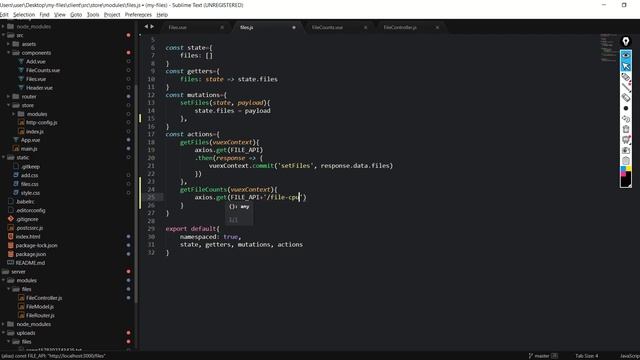Select the line drawing tool in annotation toolbar
640x360 pixels.
626,87
